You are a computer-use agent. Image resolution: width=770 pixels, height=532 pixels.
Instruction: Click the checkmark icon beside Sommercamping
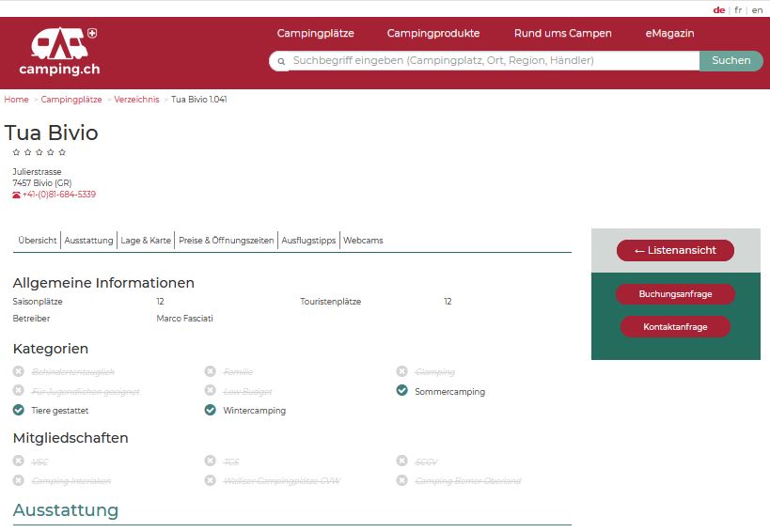point(401,390)
